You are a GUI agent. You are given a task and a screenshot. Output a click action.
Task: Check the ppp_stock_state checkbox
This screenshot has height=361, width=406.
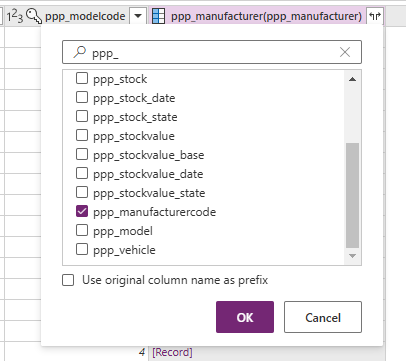click(82, 116)
